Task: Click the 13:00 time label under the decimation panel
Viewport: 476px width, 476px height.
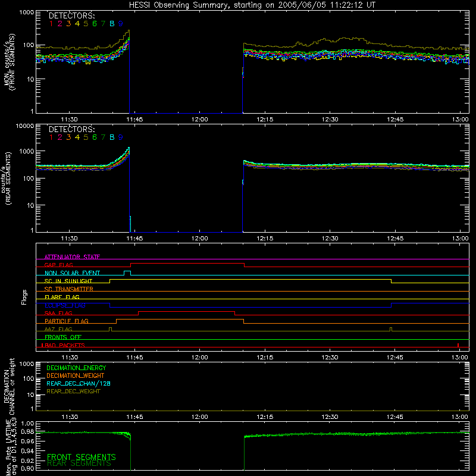Action: pyautogui.click(x=460, y=417)
